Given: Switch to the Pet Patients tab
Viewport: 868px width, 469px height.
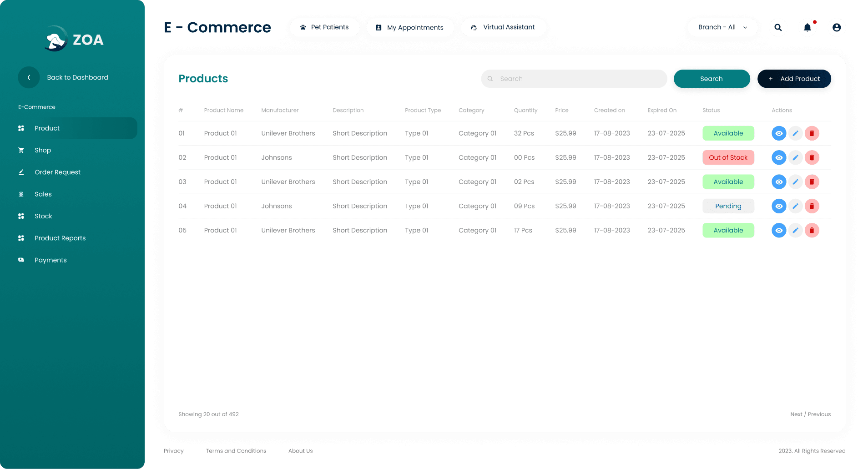Looking at the screenshot, I should click(x=324, y=27).
